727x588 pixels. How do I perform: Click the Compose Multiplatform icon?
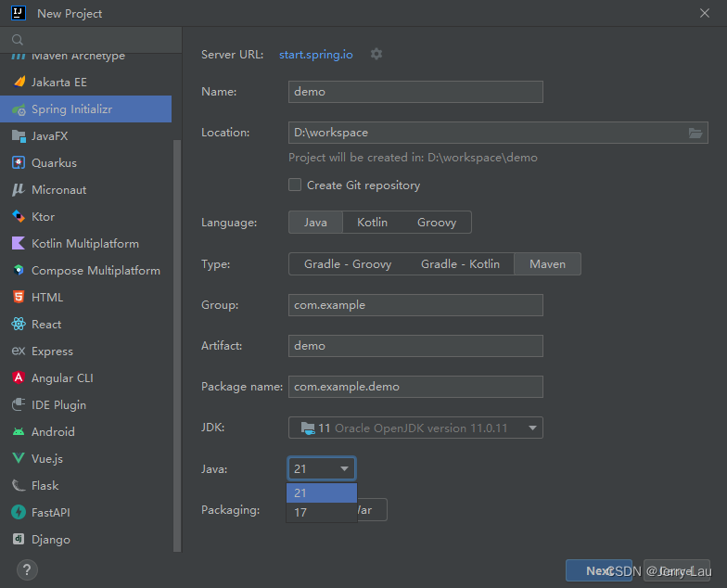(x=19, y=271)
